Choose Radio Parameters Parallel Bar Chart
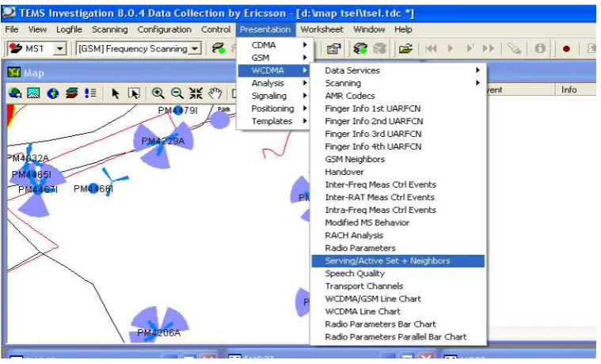The image size is (601, 364). click(397, 337)
